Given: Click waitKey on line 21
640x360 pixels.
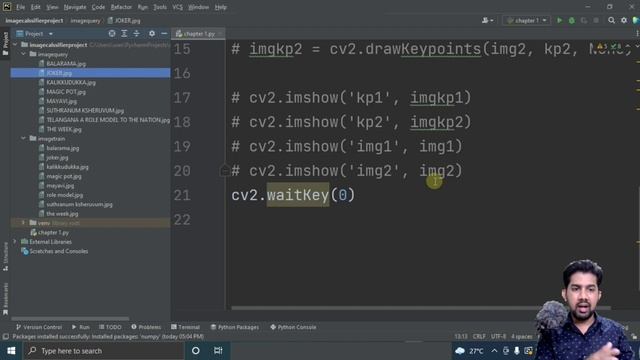Looking at the screenshot, I should [x=298, y=195].
